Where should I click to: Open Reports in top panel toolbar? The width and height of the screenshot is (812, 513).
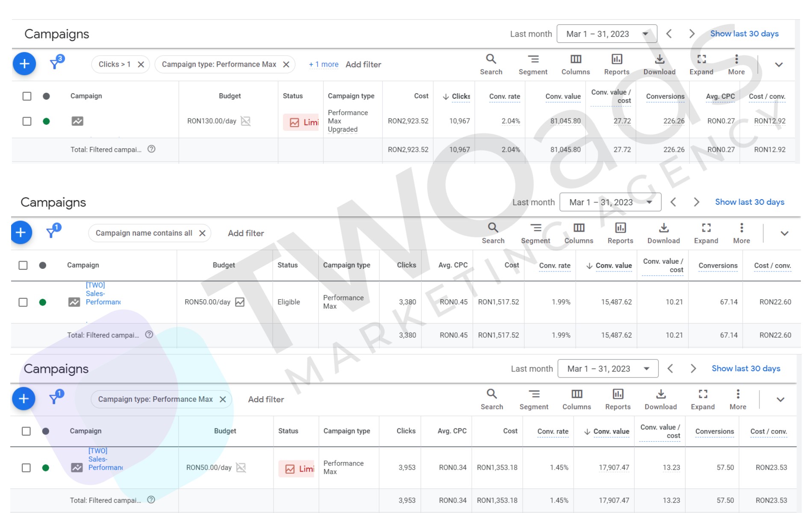tap(617, 65)
